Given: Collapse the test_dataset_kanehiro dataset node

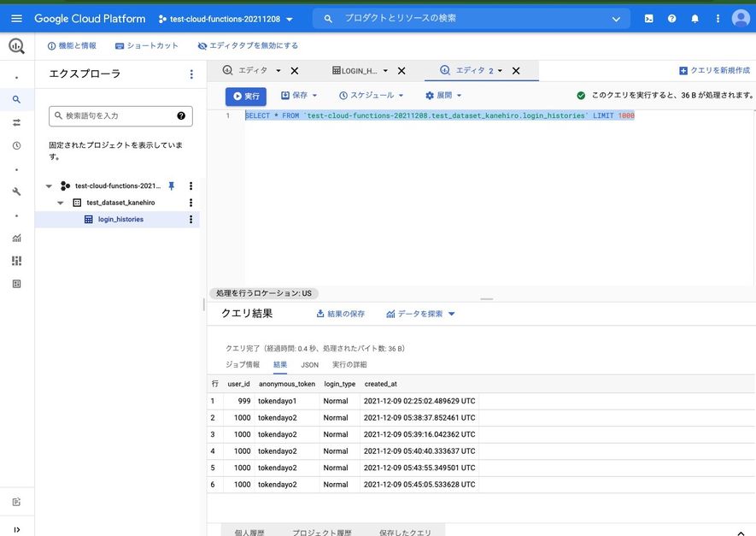Looking at the screenshot, I should coord(61,203).
